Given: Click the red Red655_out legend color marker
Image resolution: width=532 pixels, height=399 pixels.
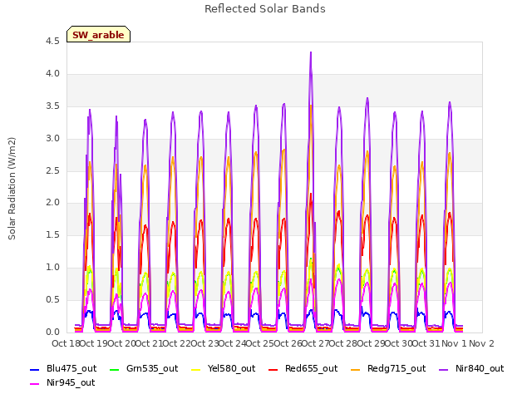Looking at the screenshot, I should click(x=273, y=369).
